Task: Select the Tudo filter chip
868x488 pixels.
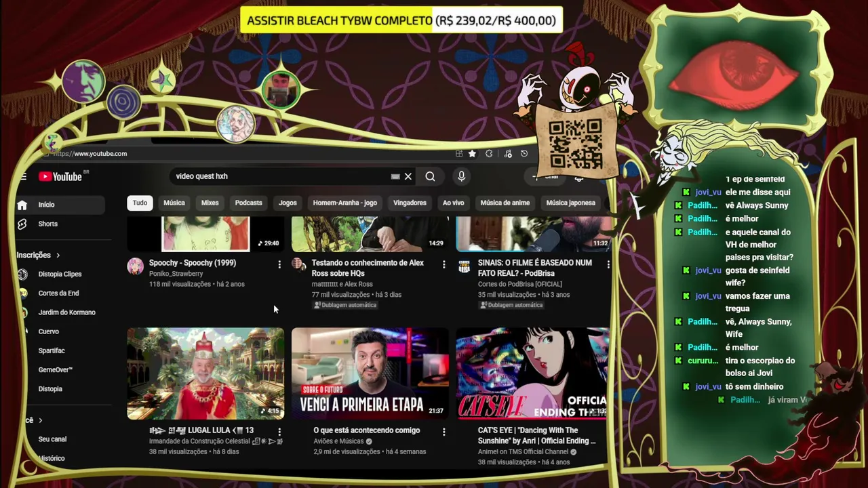Action: tap(140, 203)
